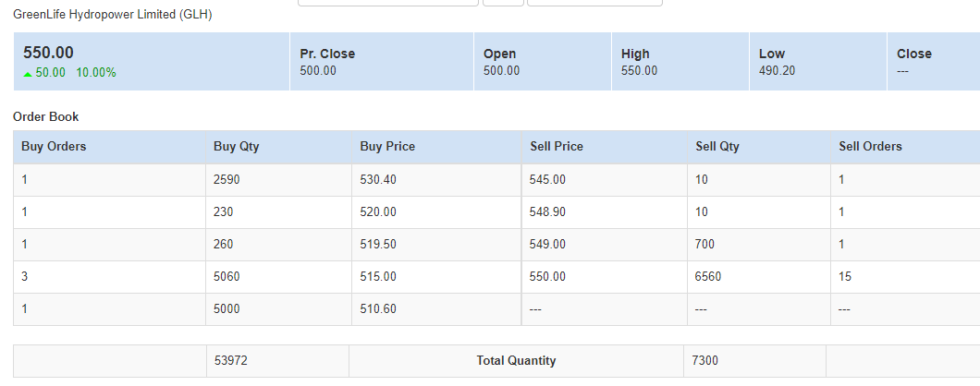Select the Pr. Close value 500.00

(x=317, y=70)
